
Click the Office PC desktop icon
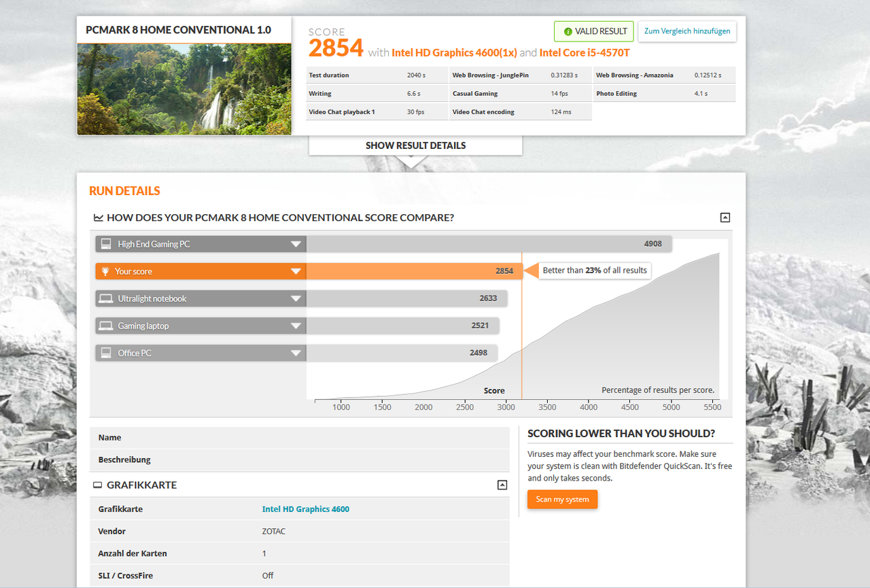click(x=106, y=353)
